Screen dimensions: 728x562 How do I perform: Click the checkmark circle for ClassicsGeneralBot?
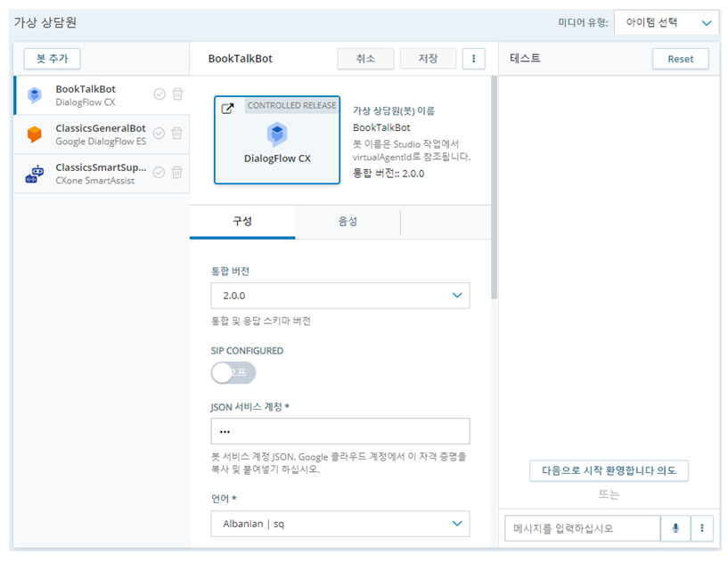pos(159,134)
